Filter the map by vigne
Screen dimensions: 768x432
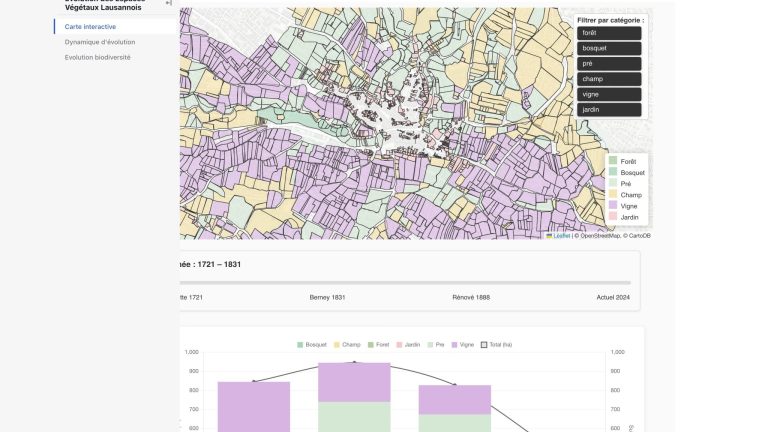tap(608, 94)
